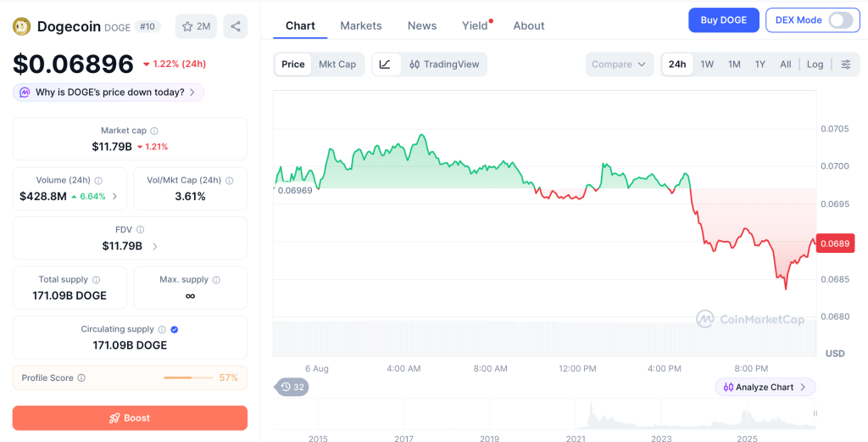Select the 24h time range

[x=677, y=64]
